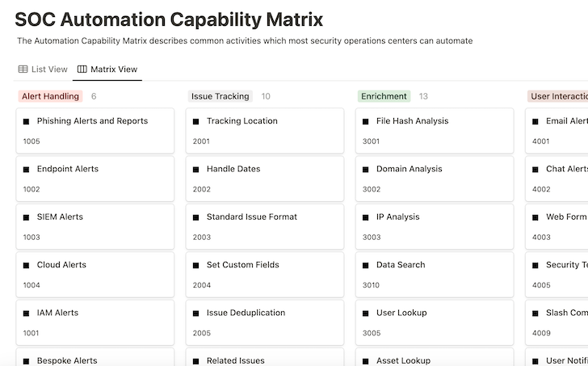
Task: Click the Issue Tracking column header
Action: pos(220,96)
